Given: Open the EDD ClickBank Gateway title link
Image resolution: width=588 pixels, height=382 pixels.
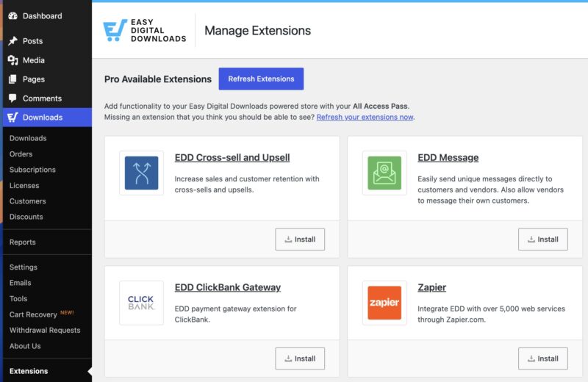Looking at the screenshot, I should point(228,287).
